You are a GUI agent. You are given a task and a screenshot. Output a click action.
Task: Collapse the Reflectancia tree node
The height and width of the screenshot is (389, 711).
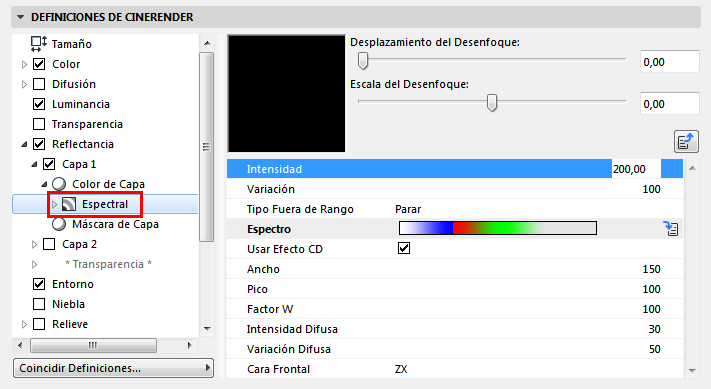(24, 145)
